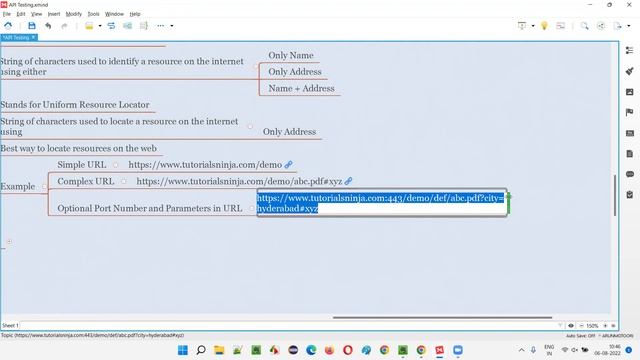Zoom out with the minus button
Viewport: 640px width, 360px height.
pos(581,326)
